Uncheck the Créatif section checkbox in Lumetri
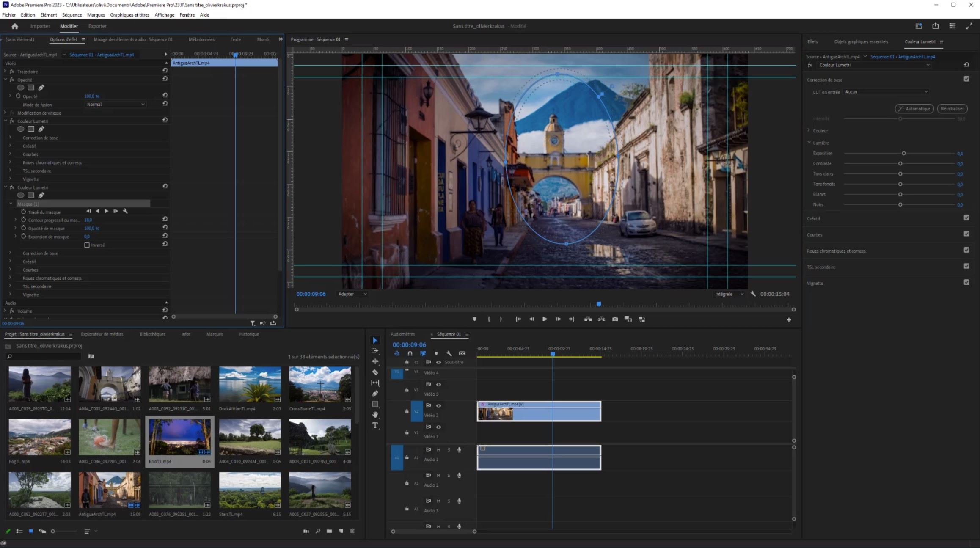Screen dimensions: 980x548 [x=966, y=218]
